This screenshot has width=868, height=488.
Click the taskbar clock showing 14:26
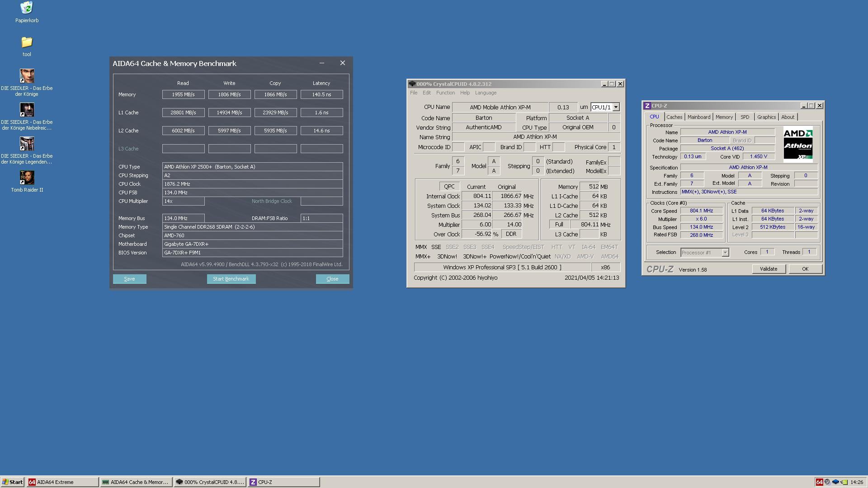tap(857, 482)
